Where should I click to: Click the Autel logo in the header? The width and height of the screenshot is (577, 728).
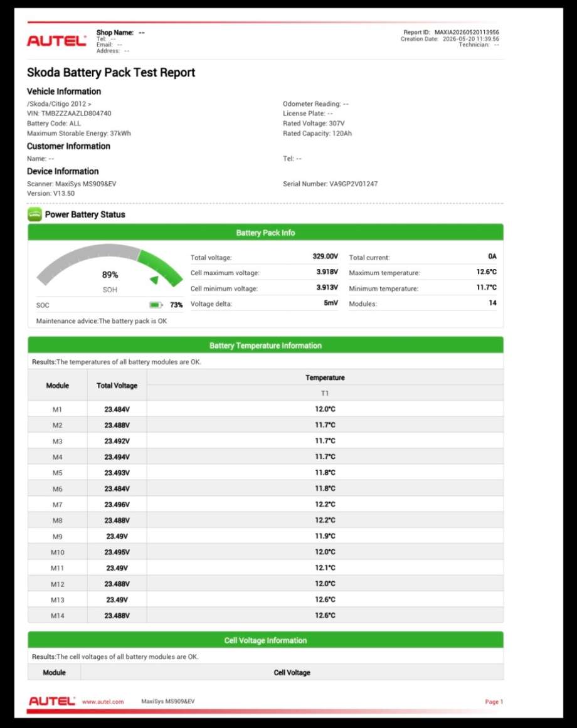pos(56,41)
